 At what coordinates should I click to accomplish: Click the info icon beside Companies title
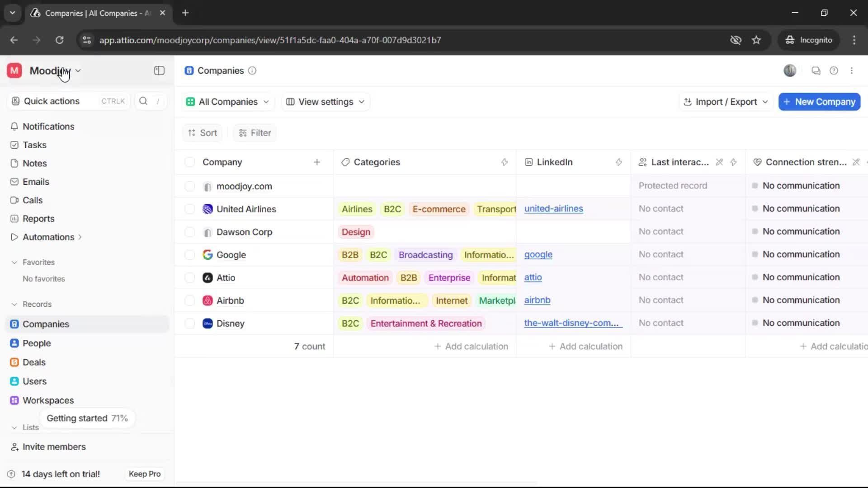(x=252, y=70)
